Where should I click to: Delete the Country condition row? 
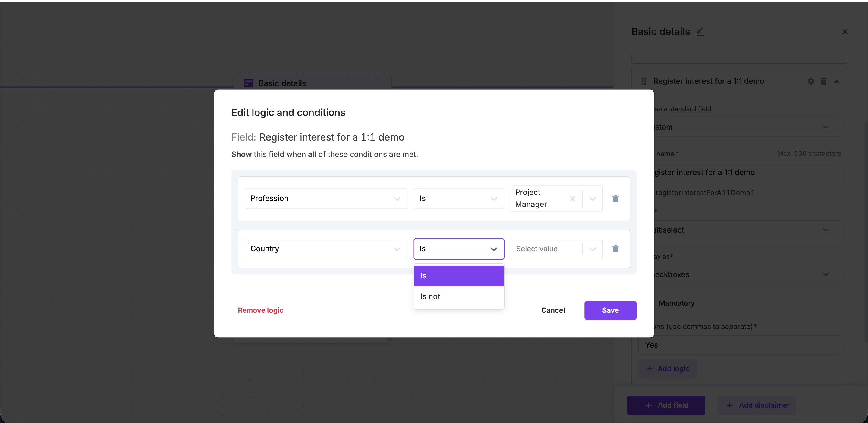click(x=615, y=249)
